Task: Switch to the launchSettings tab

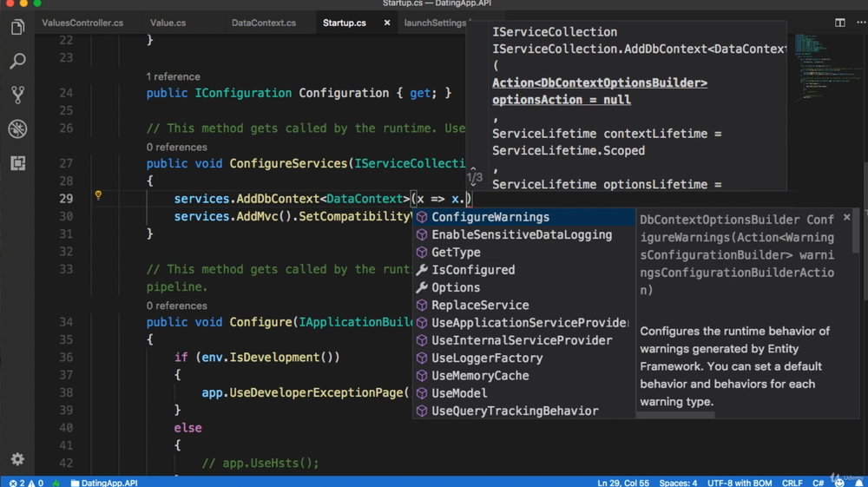Action: [x=435, y=23]
